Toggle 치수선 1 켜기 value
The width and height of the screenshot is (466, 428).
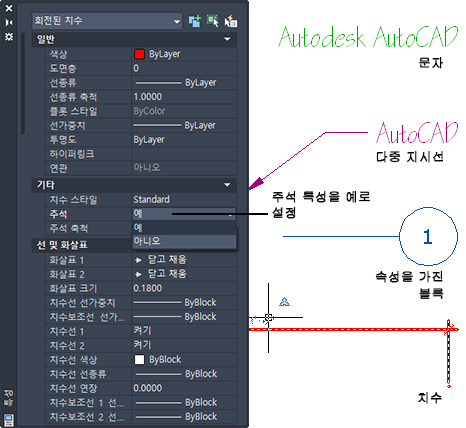pyautogui.click(x=184, y=331)
